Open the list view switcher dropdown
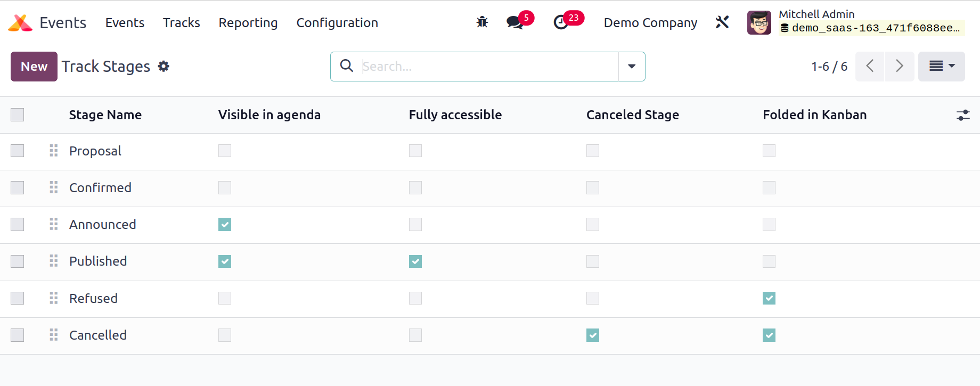The height and width of the screenshot is (386, 980). (x=942, y=66)
